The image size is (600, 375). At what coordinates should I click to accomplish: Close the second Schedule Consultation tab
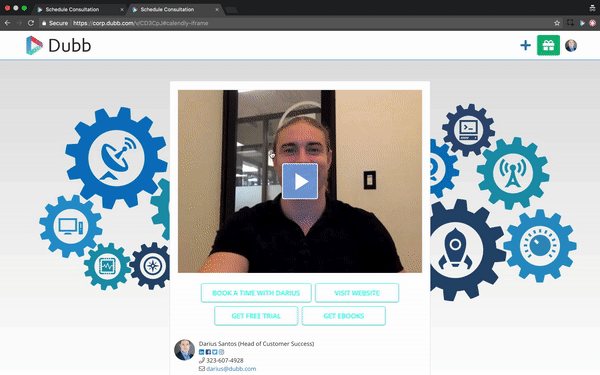[217, 10]
